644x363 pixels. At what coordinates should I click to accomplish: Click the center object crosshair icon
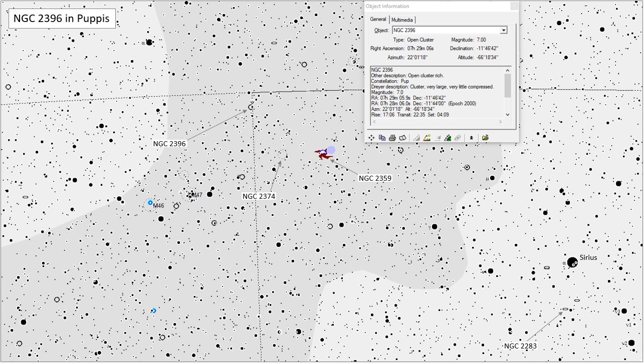tap(372, 137)
